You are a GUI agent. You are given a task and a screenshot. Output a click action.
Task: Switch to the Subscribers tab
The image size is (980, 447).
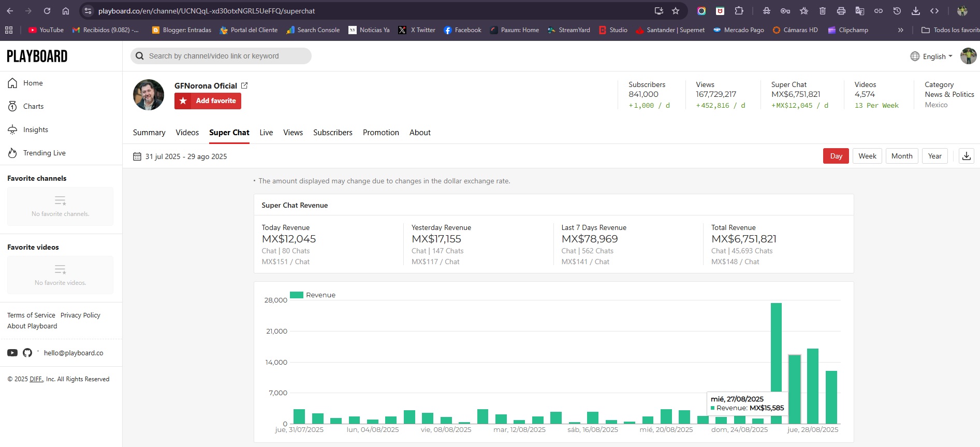click(332, 133)
